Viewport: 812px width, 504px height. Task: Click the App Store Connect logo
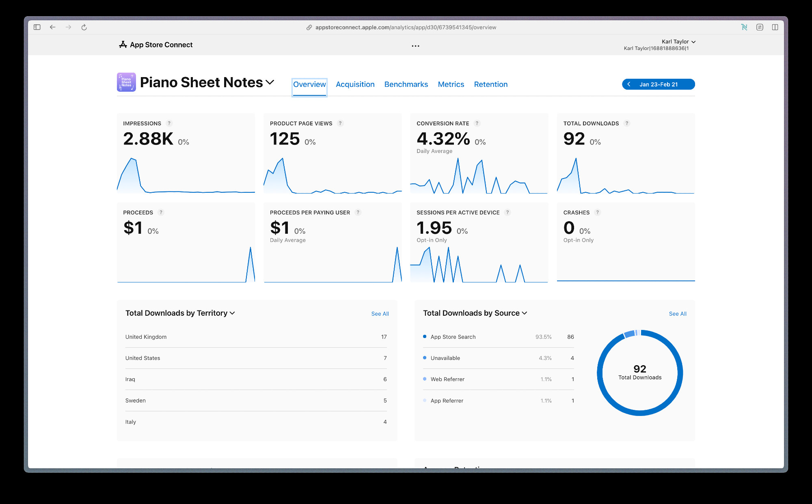point(156,45)
